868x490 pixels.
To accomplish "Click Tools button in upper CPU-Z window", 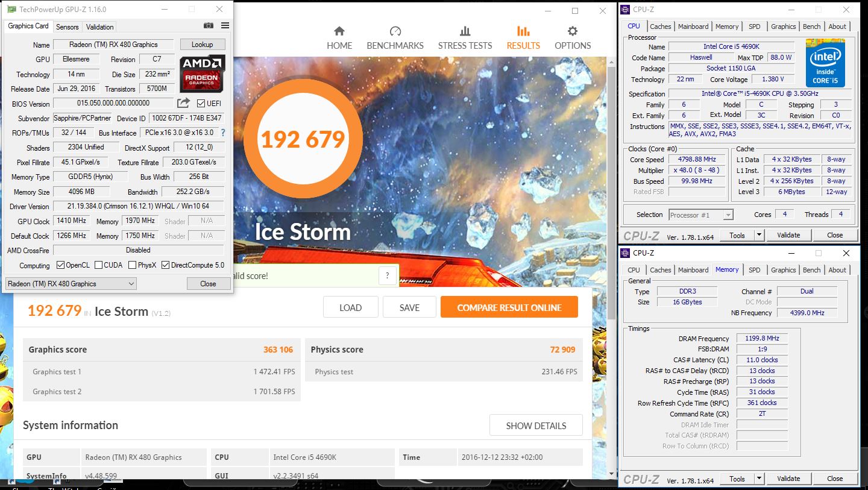I will tap(737, 235).
